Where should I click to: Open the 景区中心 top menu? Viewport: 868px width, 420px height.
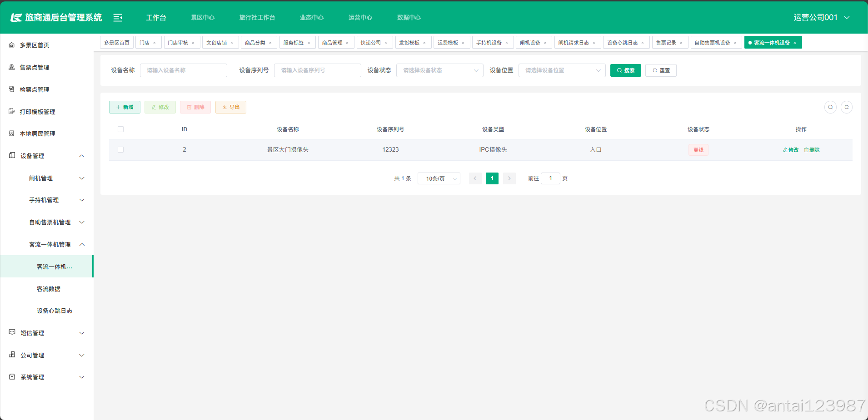click(203, 17)
